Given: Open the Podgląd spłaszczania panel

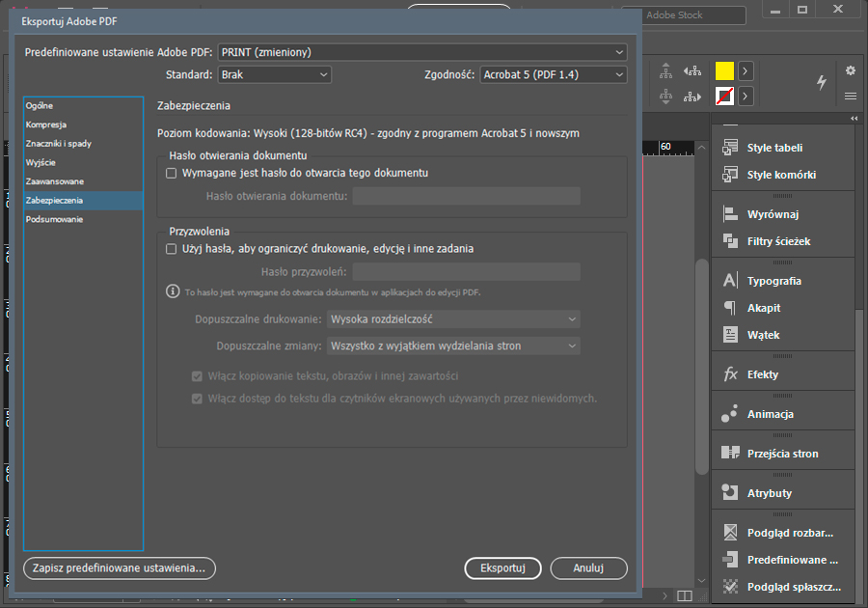Looking at the screenshot, I should (783, 587).
